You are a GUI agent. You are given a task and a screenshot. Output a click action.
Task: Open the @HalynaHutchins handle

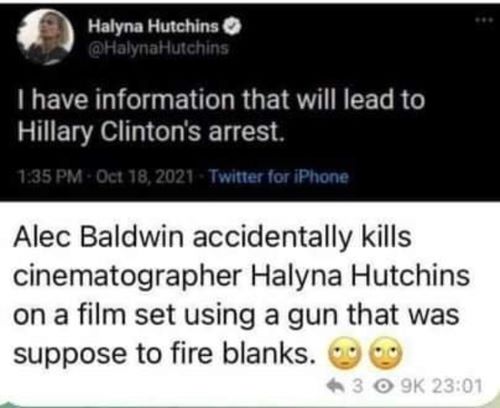[158, 48]
